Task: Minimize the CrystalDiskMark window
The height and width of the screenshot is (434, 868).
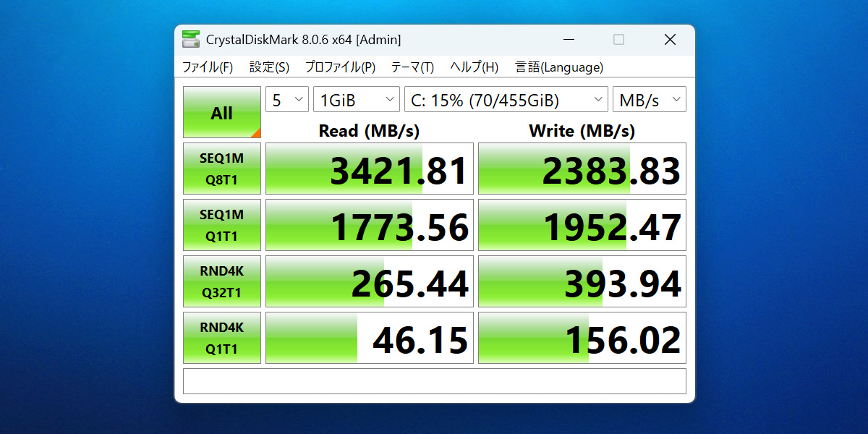Action: pos(567,40)
